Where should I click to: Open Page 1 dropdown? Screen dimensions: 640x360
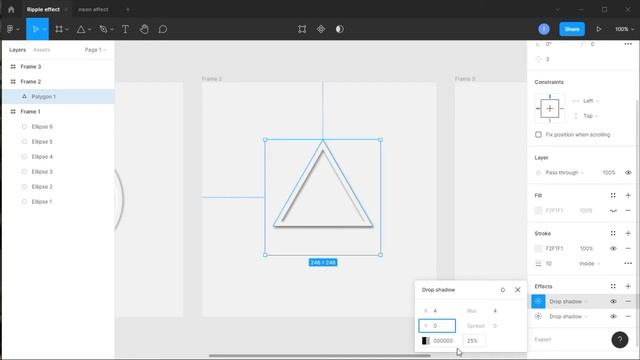tap(96, 50)
